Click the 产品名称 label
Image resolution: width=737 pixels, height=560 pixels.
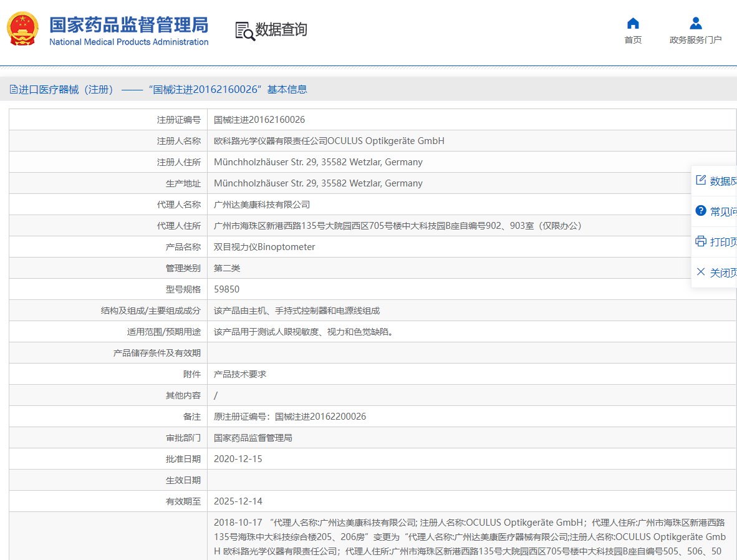(x=183, y=247)
